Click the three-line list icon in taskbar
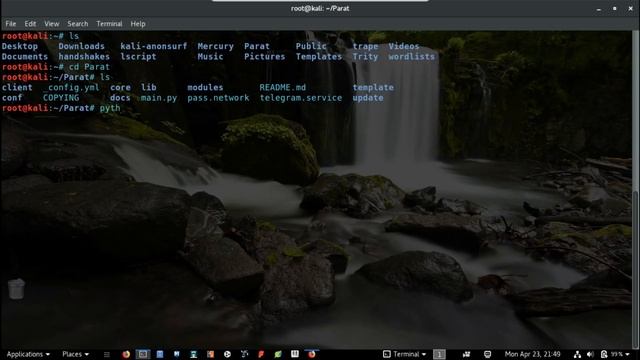The height and width of the screenshot is (360, 640). click(x=107, y=354)
